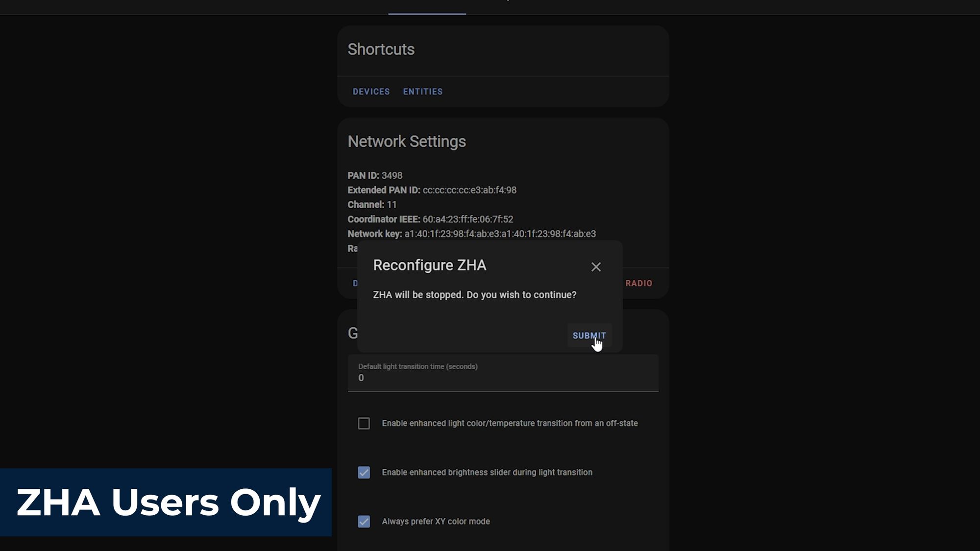Click the DEVICES tab shortcut icon
The height and width of the screenshot is (551, 980).
(x=371, y=91)
